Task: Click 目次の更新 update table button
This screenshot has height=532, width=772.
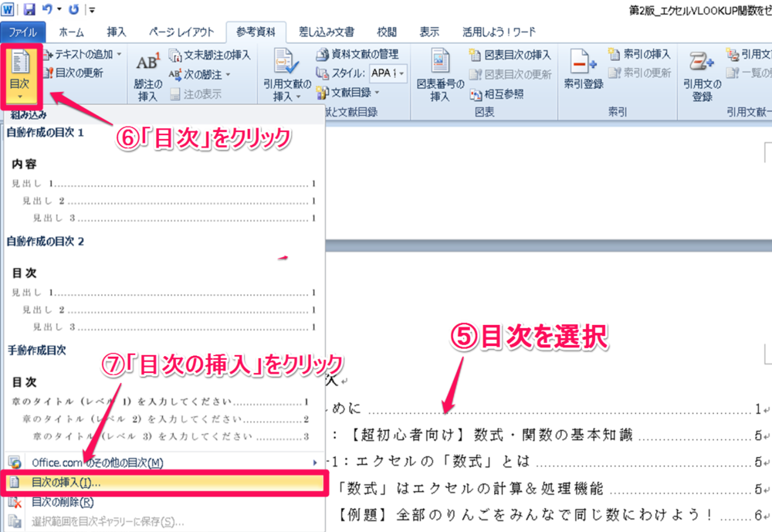Action: pos(78,73)
